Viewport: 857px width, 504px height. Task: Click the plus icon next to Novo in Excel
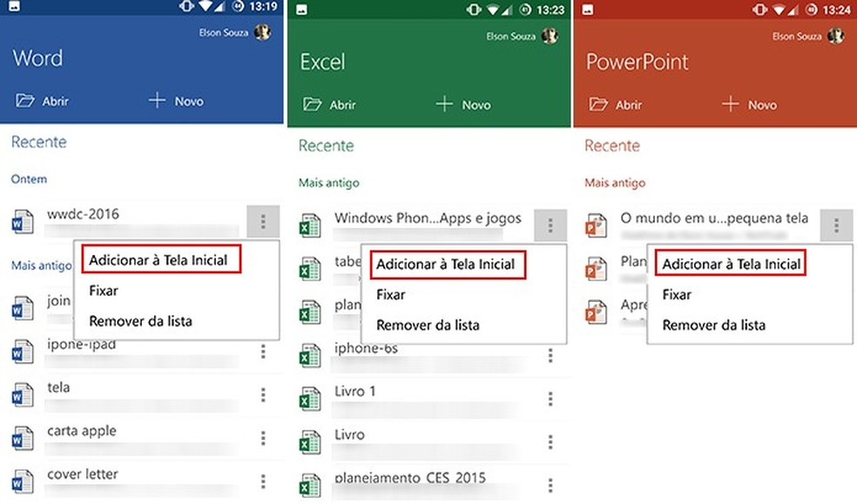tap(444, 104)
